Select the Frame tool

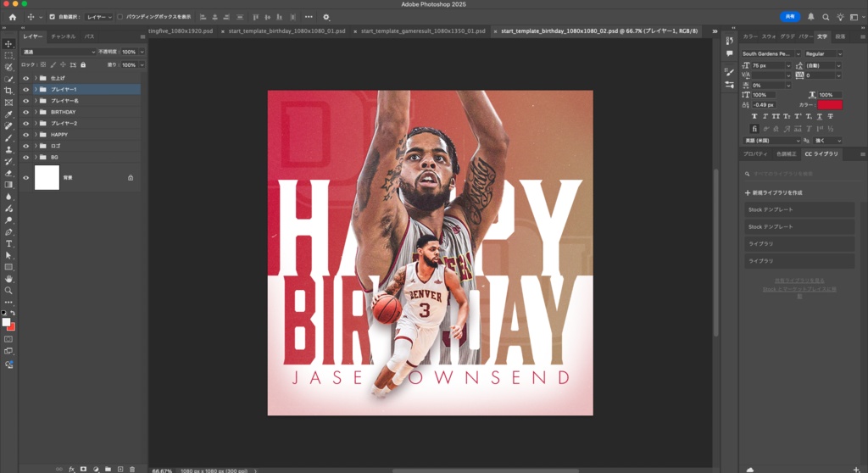pyautogui.click(x=8, y=103)
